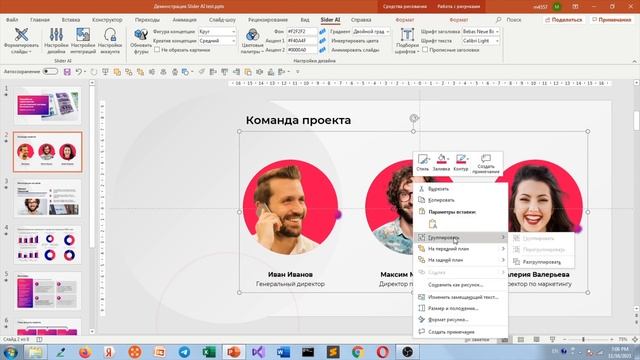Check the Не обрезать картинки checkbox

point(157,50)
